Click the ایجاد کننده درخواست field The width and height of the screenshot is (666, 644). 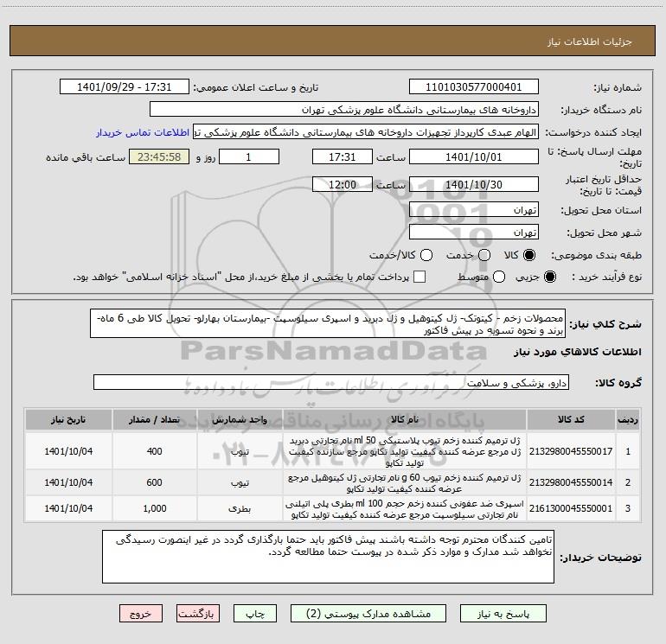click(x=366, y=132)
